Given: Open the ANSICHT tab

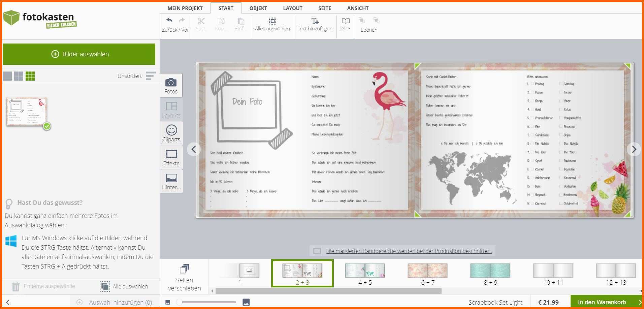Looking at the screenshot, I should (358, 8).
